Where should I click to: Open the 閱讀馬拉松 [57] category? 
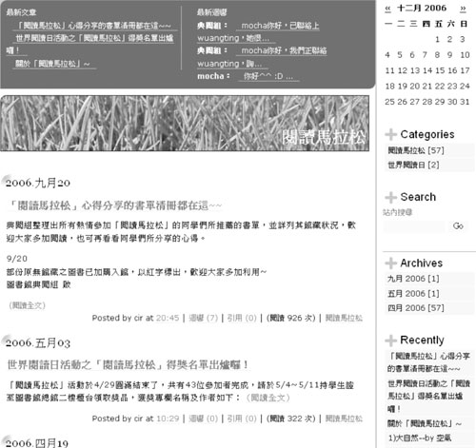(416, 150)
